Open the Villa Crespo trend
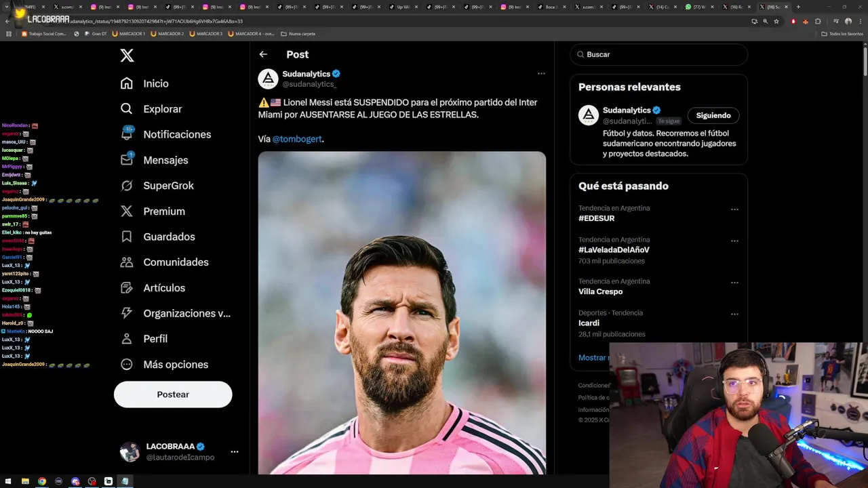868x488 pixels. click(600, 291)
